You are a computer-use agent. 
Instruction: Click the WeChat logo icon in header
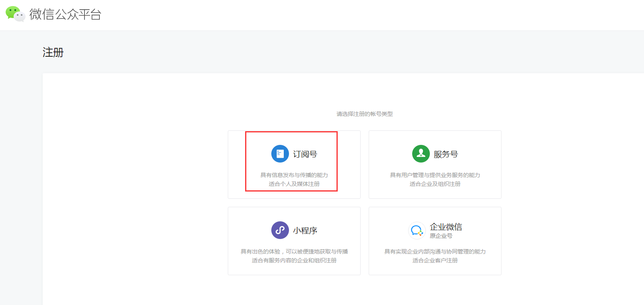[x=15, y=14]
